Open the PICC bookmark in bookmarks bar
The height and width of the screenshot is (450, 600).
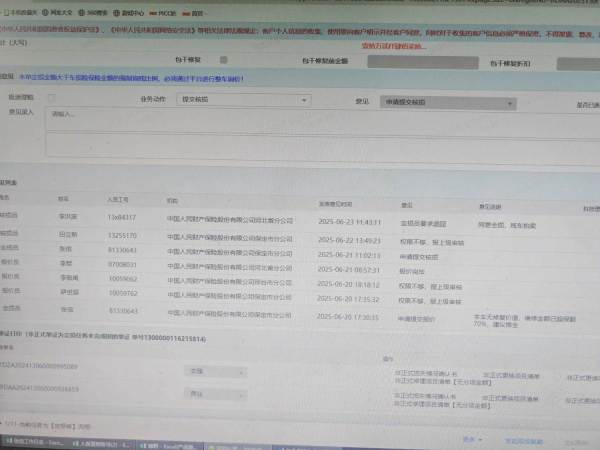click(163, 13)
